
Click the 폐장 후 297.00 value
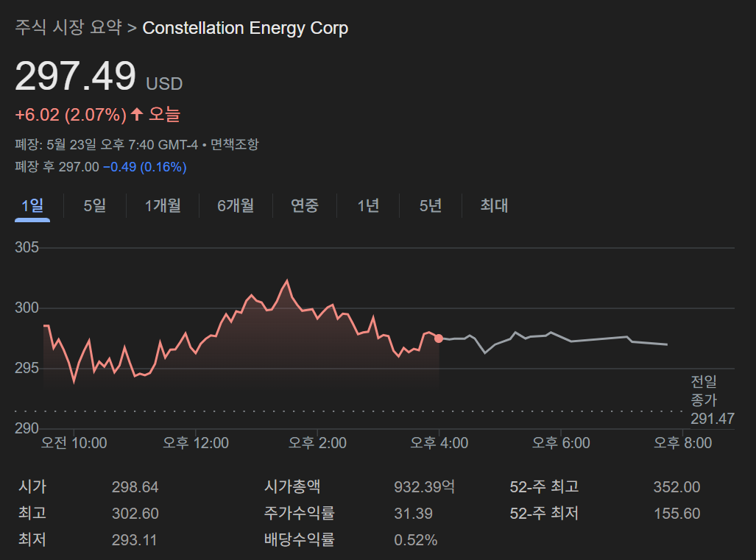coord(57,167)
